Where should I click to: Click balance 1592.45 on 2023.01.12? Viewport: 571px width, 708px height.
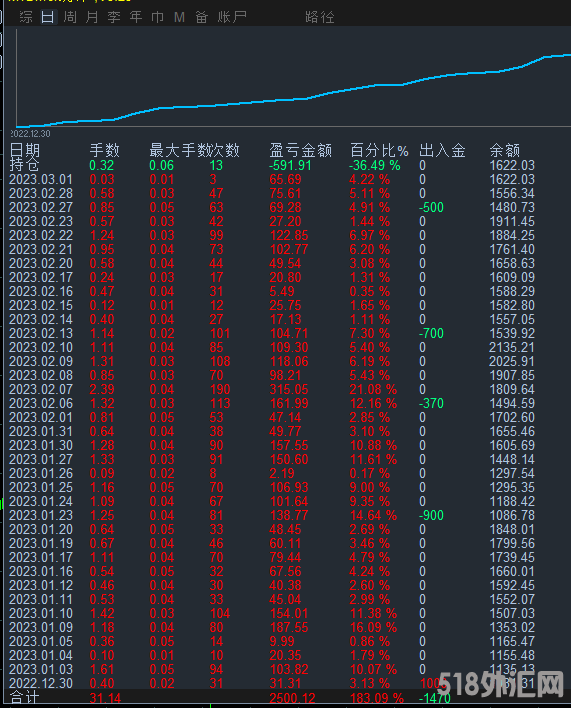coord(512,585)
